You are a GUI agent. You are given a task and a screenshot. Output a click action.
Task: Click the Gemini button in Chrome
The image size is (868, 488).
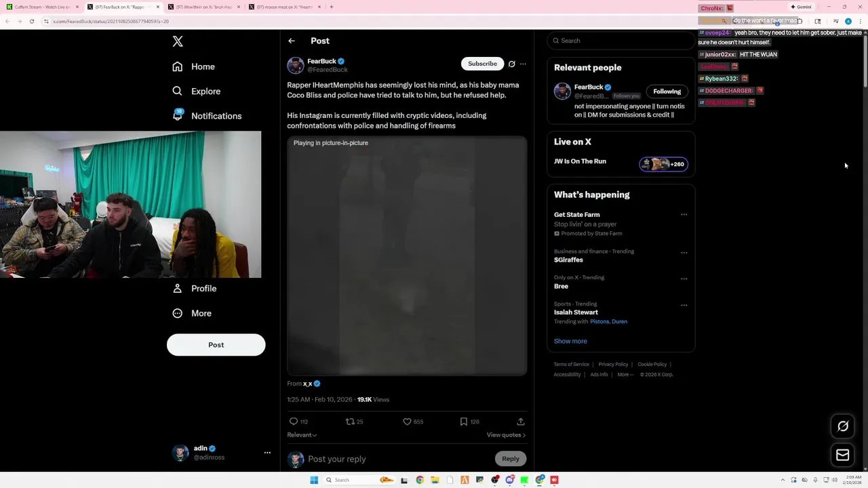[801, 7]
